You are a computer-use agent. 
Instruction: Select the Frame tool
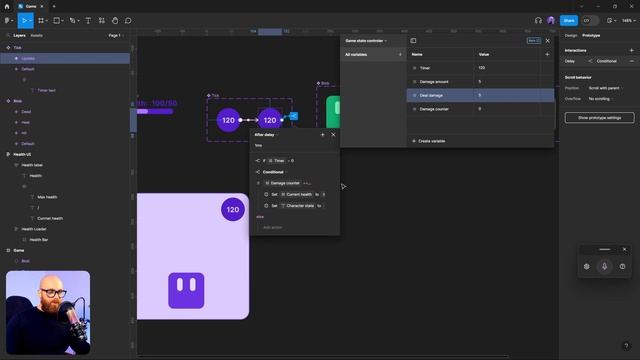pos(41,20)
